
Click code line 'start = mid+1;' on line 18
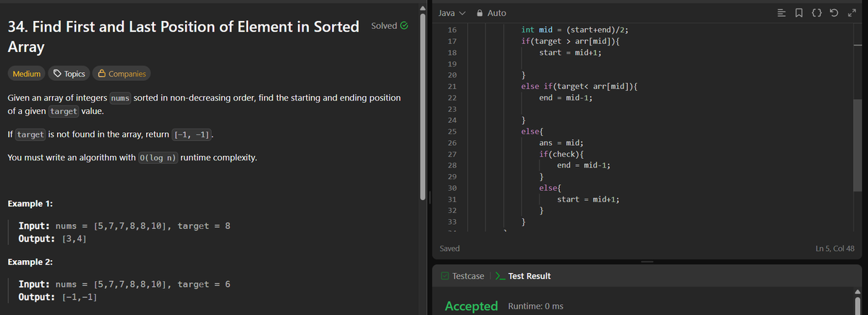click(x=571, y=52)
